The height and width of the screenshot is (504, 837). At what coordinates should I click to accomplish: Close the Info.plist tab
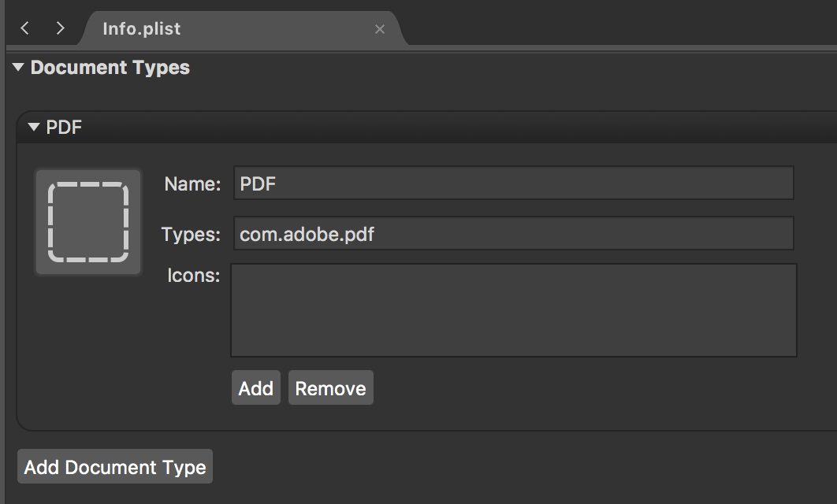pyautogui.click(x=380, y=29)
